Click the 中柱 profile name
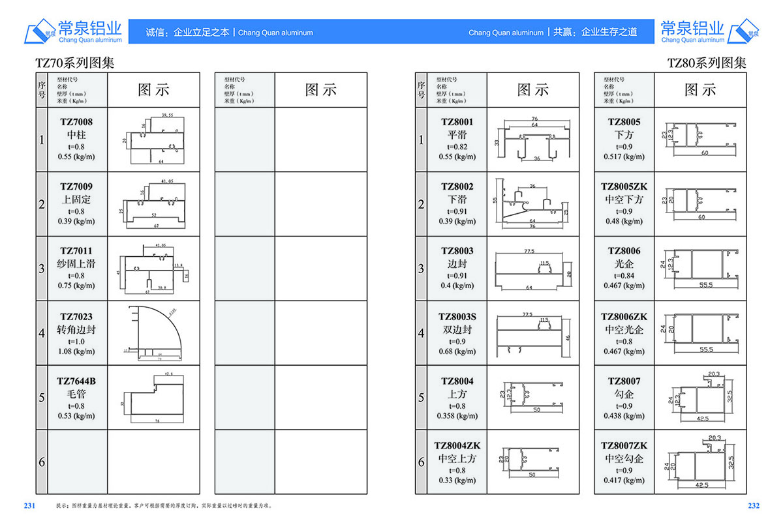 pyautogui.click(x=76, y=135)
